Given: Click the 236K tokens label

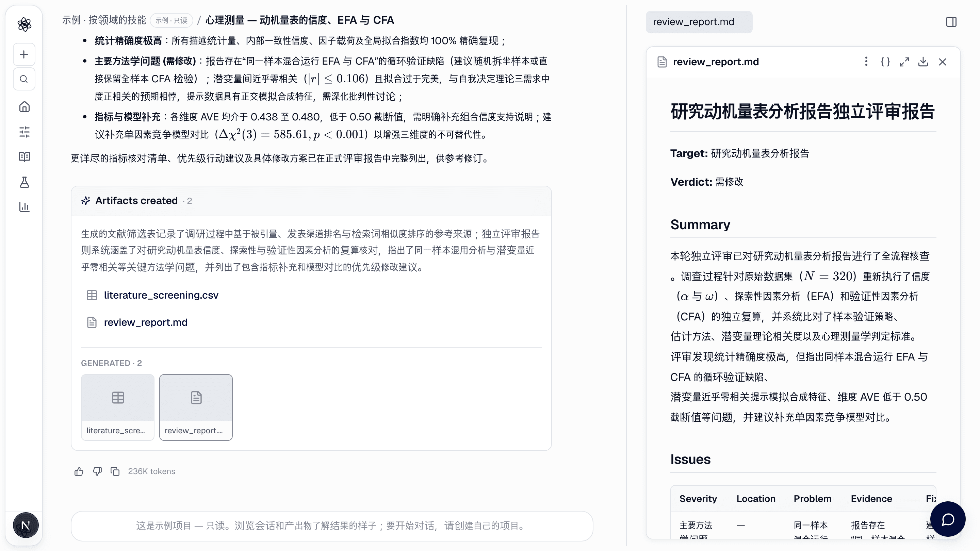Looking at the screenshot, I should tap(151, 471).
